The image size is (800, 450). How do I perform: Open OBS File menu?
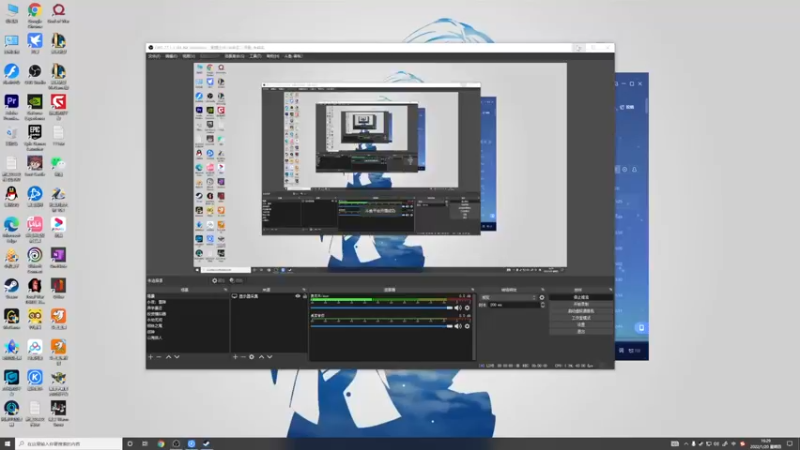(154, 56)
